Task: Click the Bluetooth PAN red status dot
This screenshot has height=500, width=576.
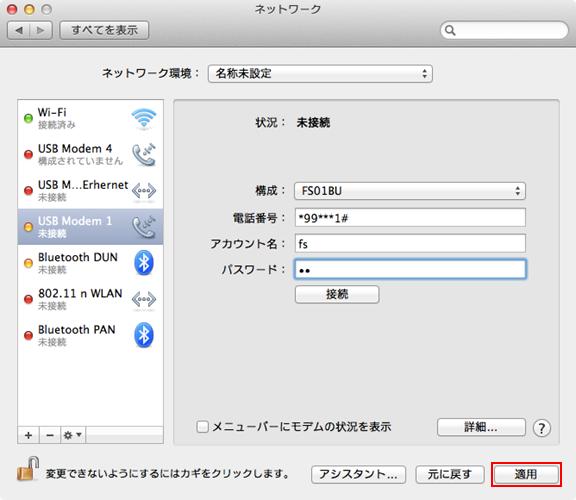Action: (x=28, y=335)
